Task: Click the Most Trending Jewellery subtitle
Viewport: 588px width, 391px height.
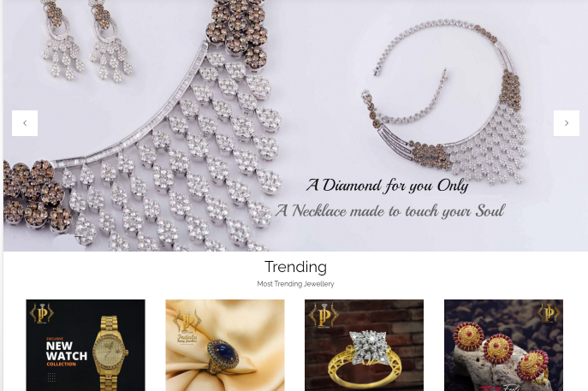Action: point(295,284)
